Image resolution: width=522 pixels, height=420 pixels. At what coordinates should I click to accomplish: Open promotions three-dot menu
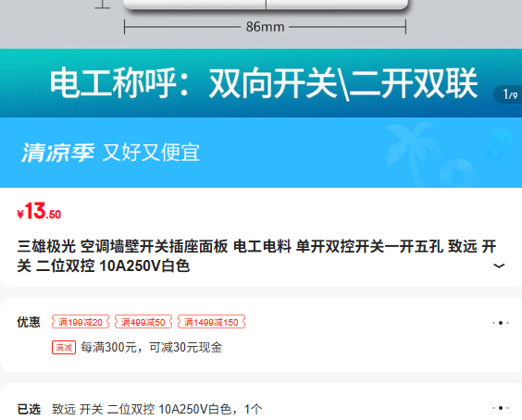point(501,323)
